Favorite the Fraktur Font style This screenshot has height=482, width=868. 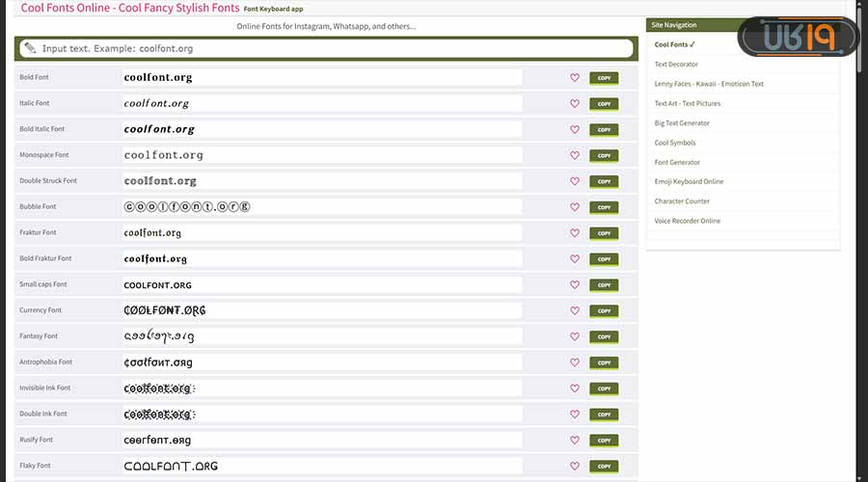(x=575, y=233)
